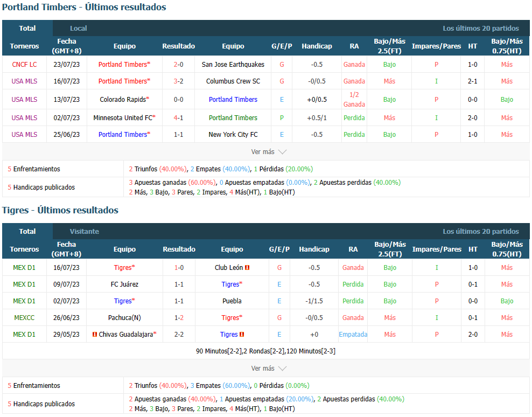532x417 pixels.
Task: Click the red card icon before Chivas Guadalajara
Action: [x=95, y=335]
